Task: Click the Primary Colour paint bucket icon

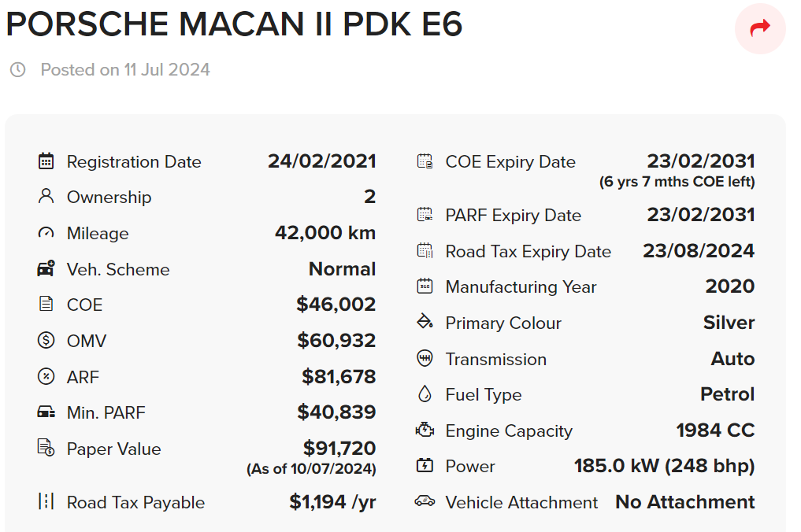Action: (x=425, y=322)
